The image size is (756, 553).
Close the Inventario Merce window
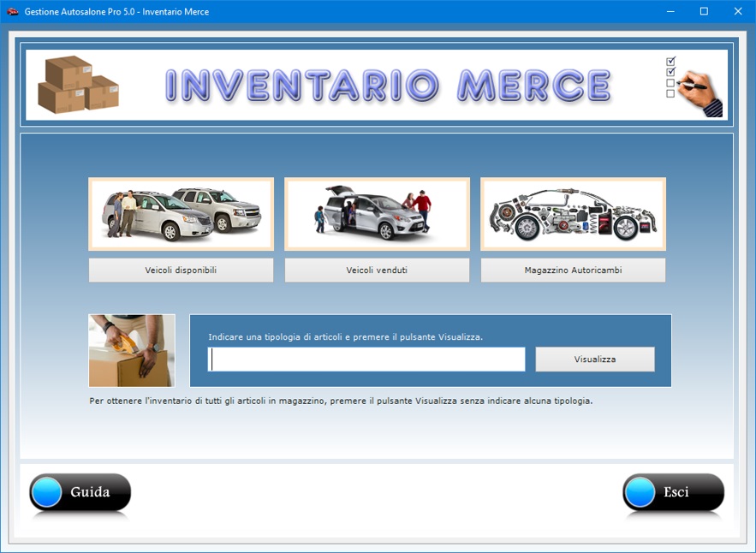pyautogui.click(x=738, y=12)
